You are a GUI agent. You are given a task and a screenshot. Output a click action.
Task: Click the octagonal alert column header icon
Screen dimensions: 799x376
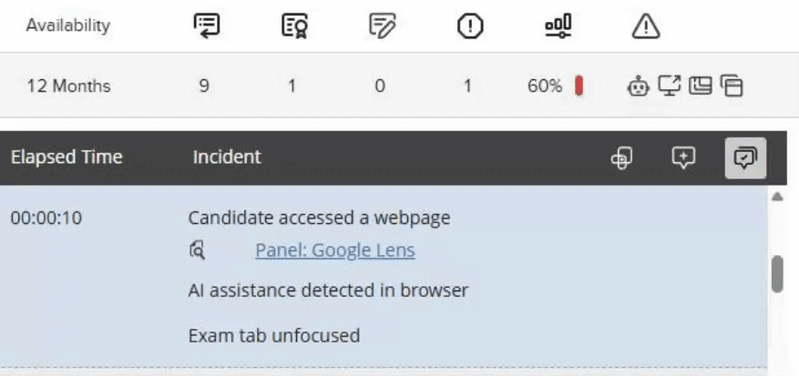coord(470,25)
